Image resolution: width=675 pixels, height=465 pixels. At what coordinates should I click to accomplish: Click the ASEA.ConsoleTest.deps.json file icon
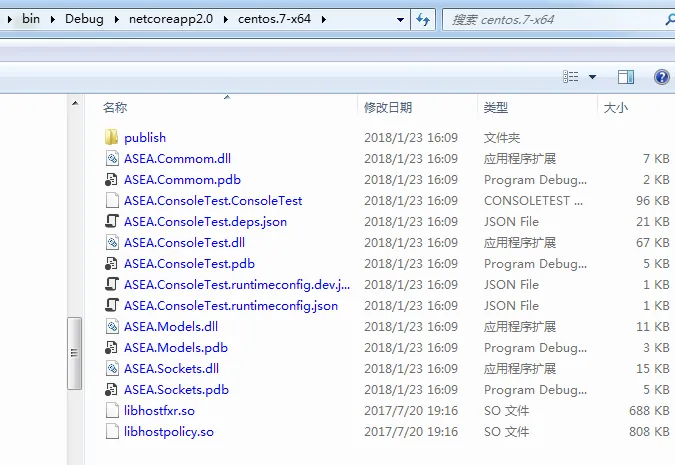112,222
